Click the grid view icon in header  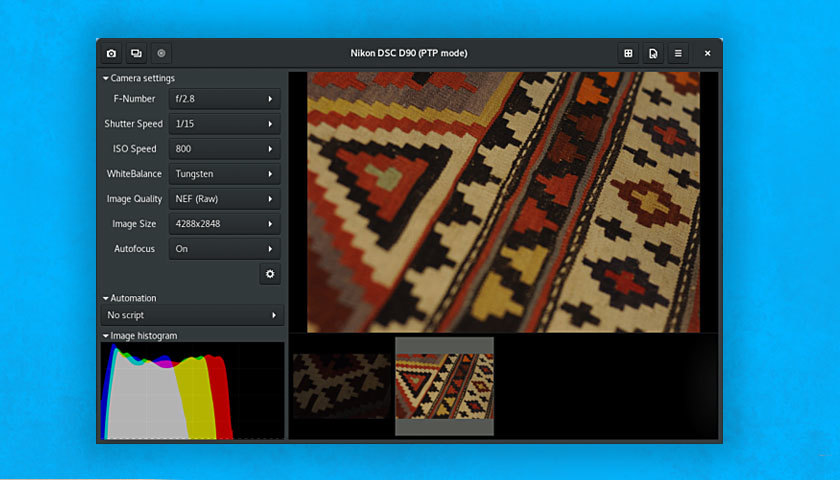coord(628,53)
